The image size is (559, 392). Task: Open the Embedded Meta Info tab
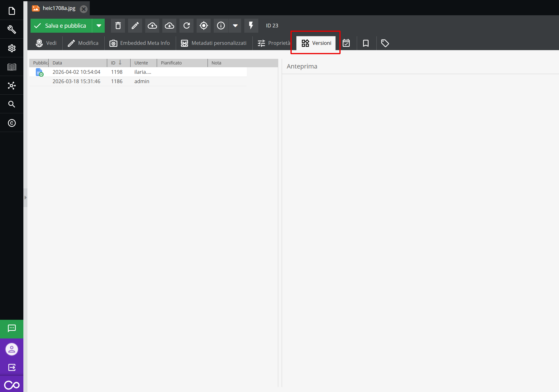pos(140,43)
